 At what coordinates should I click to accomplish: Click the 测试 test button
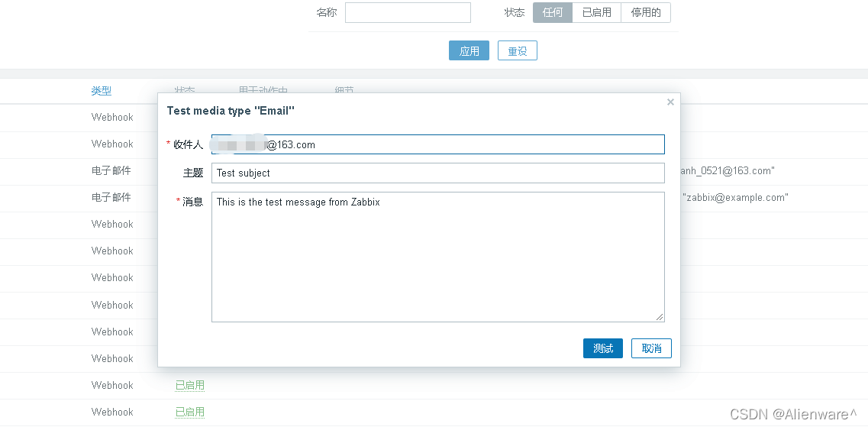[x=603, y=348]
